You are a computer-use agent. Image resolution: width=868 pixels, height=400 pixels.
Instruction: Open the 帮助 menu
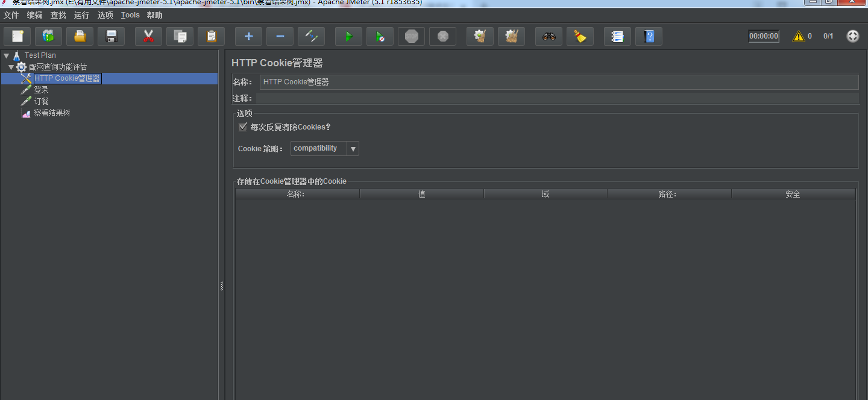tap(154, 15)
